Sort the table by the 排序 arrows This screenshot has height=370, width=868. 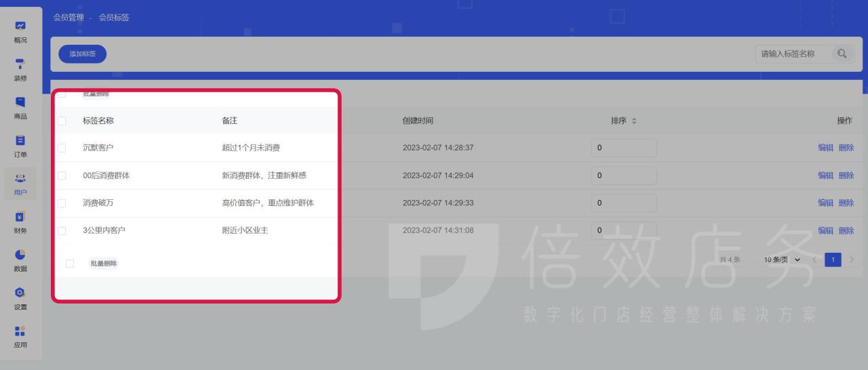pos(634,121)
